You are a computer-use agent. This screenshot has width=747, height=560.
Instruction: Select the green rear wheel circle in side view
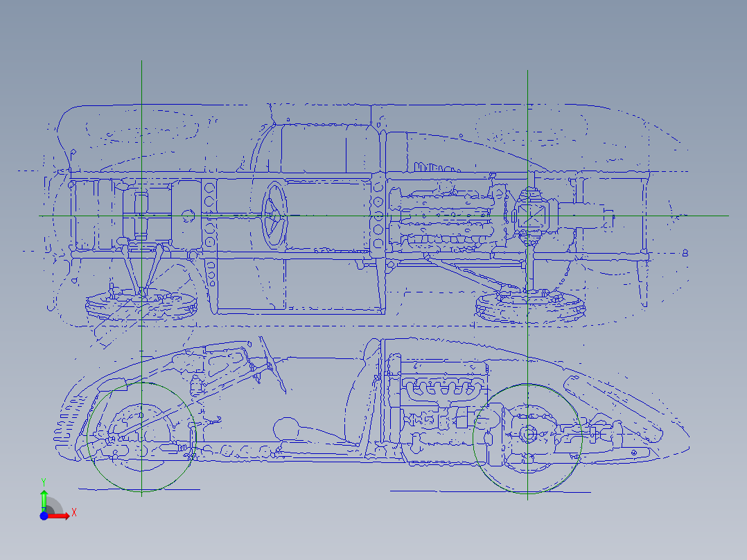[473, 438]
